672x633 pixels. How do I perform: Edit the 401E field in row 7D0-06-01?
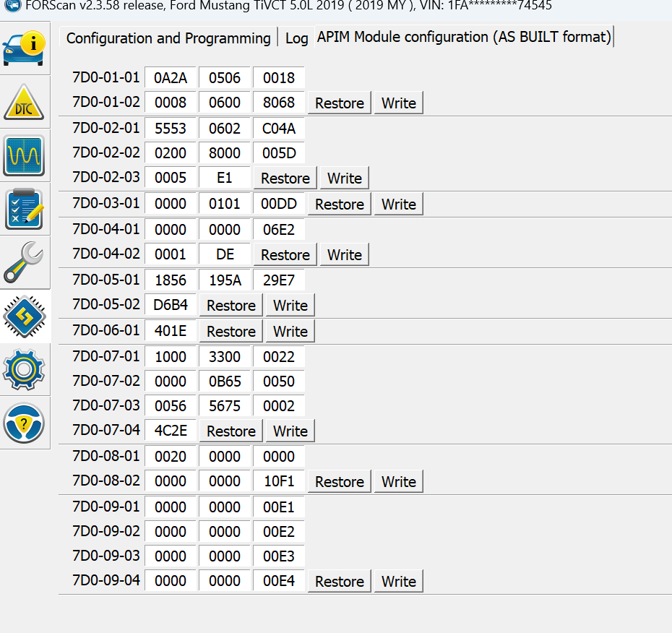[171, 331]
